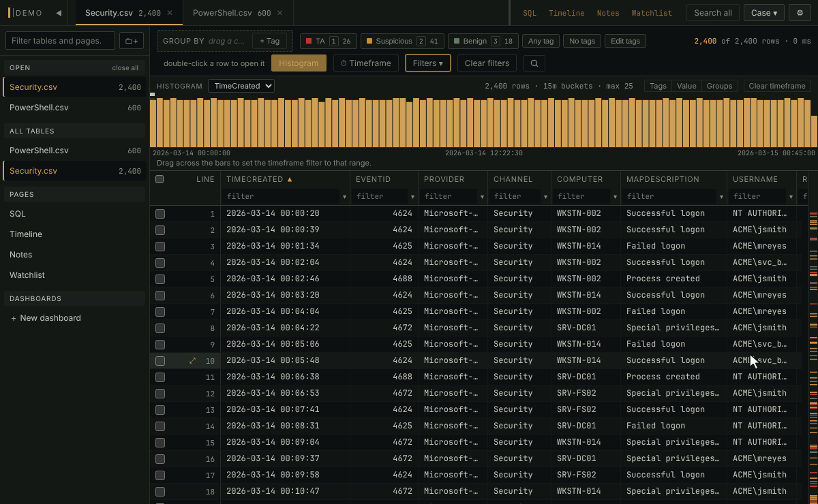818x504 pixels.
Task: Open Notes from the top bar
Action: pyautogui.click(x=608, y=13)
